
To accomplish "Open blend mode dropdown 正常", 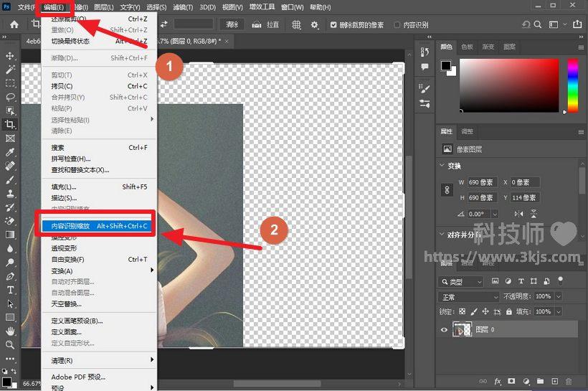I will click(469, 297).
